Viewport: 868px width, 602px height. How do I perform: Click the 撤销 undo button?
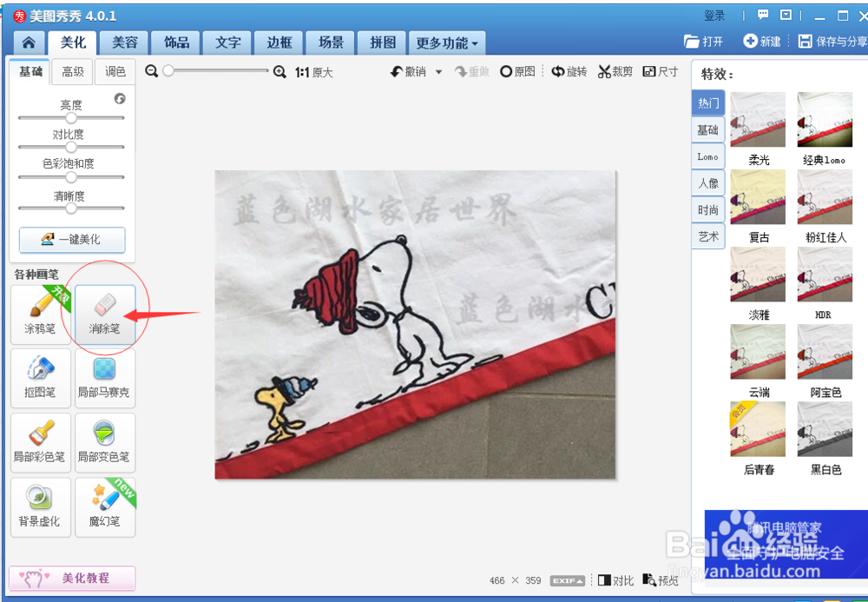coord(409,71)
